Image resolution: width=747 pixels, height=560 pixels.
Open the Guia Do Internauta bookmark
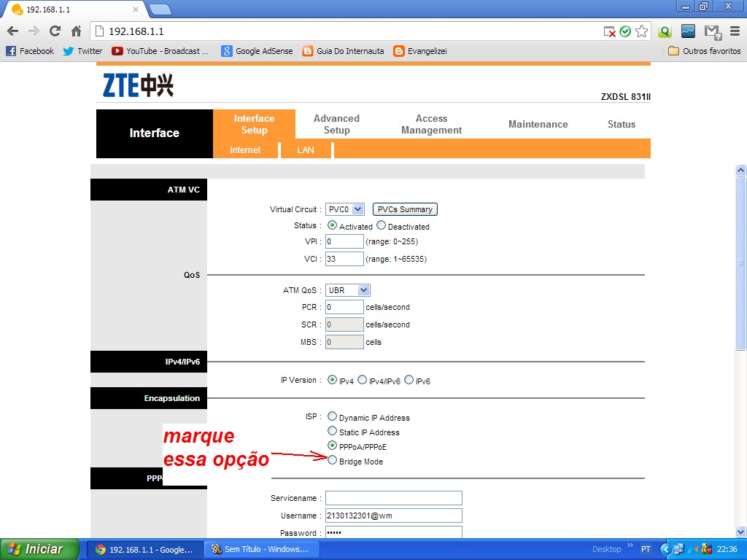click(349, 51)
